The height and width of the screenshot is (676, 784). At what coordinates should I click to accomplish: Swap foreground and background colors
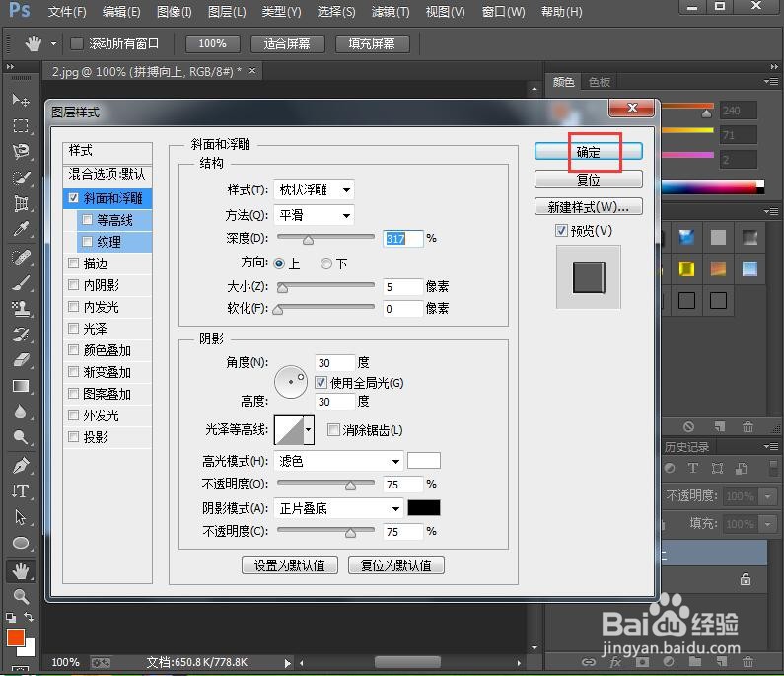tap(29, 617)
